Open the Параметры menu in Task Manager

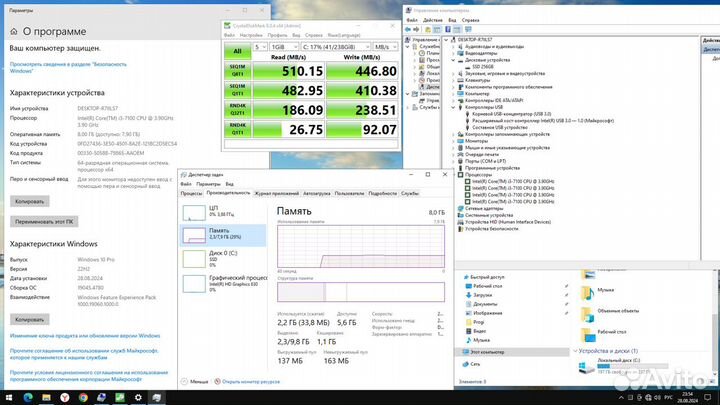(x=209, y=184)
